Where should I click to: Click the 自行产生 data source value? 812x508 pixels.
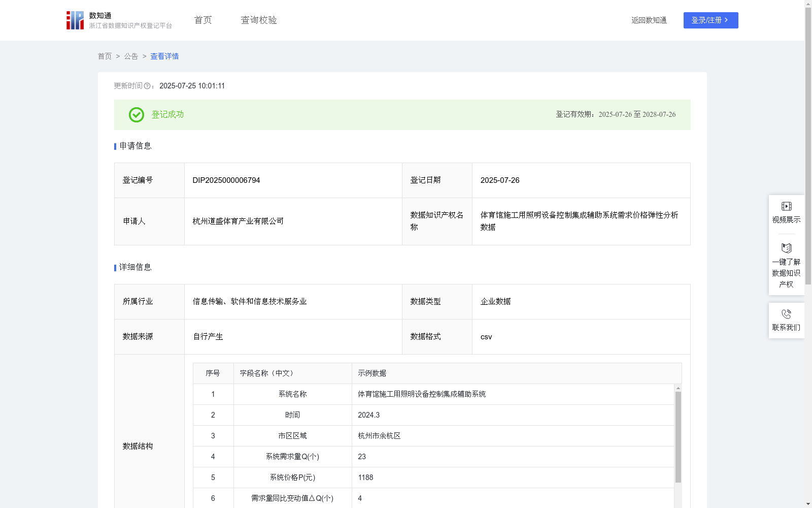coord(208,337)
